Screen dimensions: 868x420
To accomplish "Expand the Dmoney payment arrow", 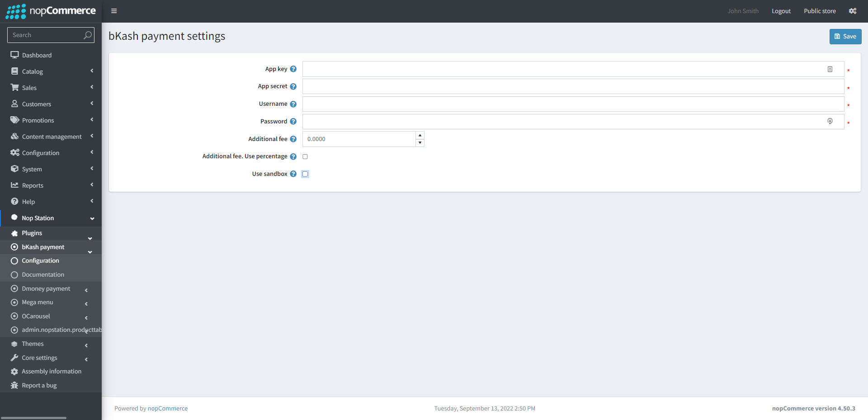I will 86,290.
